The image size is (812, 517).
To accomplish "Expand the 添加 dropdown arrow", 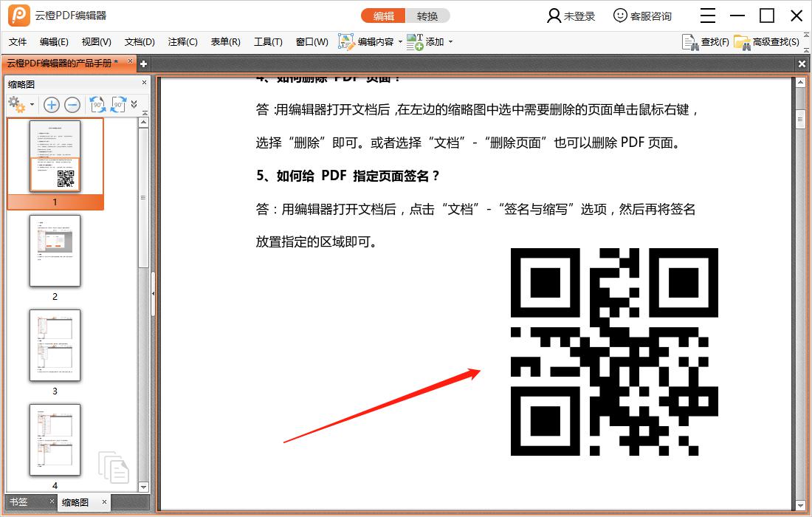I will click(450, 42).
